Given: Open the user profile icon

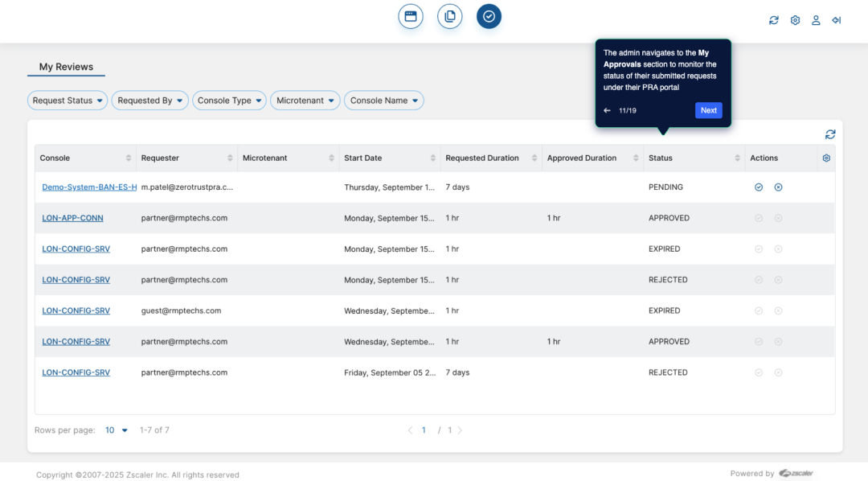Looking at the screenshot, I should (x=816, y=20).
